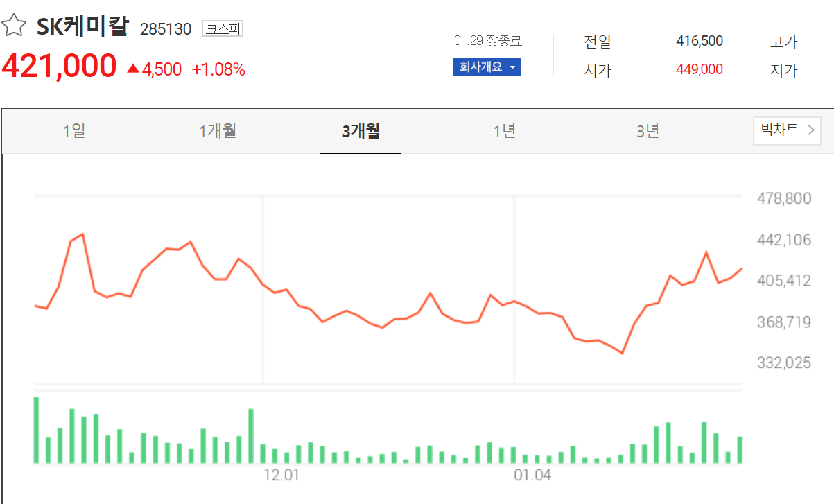The image size is (834, 504).
Task: Click the 고가 label
Action: coord(784,42)
